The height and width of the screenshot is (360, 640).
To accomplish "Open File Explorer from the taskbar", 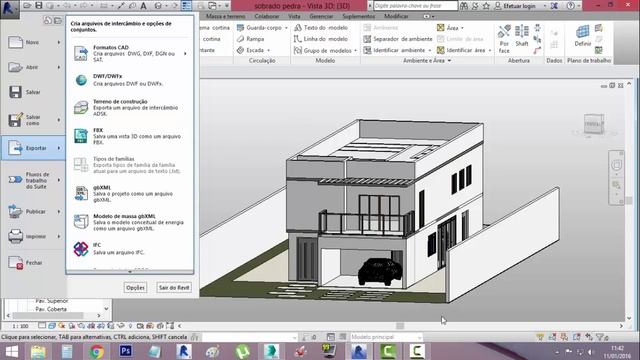I will (x=39, y=351).
